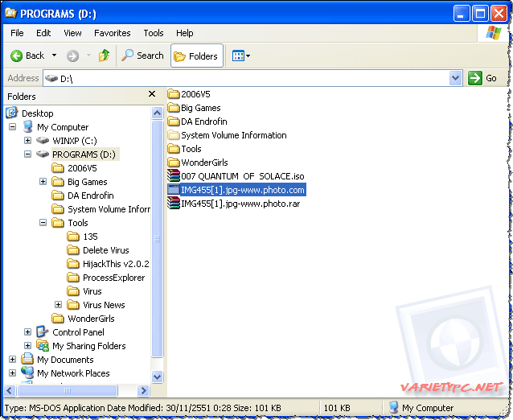Viewport: 513px width, 420px height.
Task: Click the tree horizontal scrollbar thumb
Action: coord(68,390)
